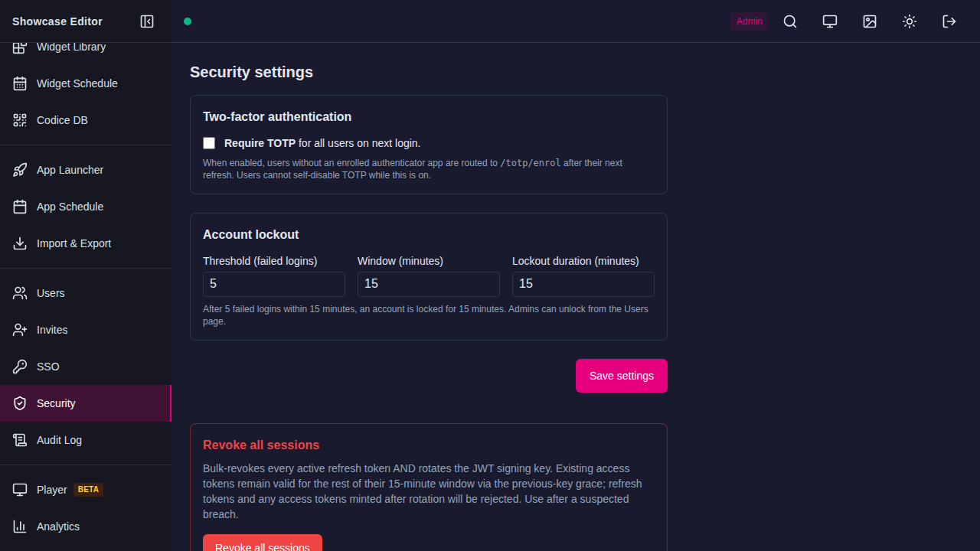980x551 pixels.
Task: Click the Invites add-person icon
Action: point(20,330)
